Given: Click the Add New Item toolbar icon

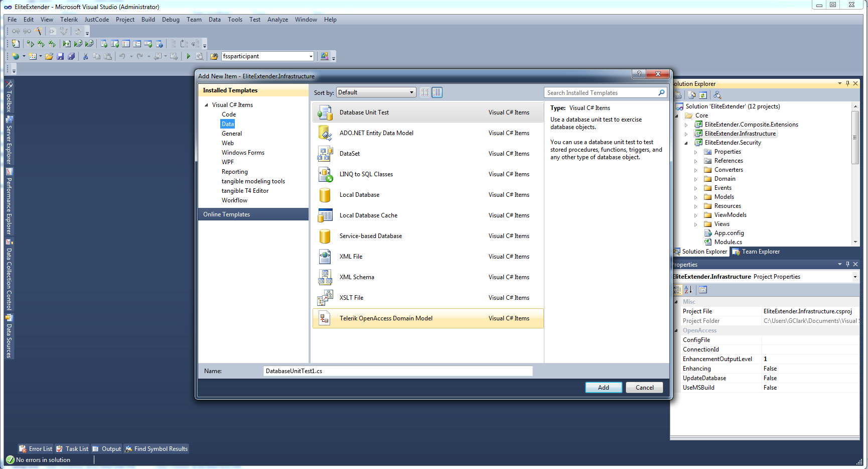Looking at the screenshot, I should pos(33,56).
